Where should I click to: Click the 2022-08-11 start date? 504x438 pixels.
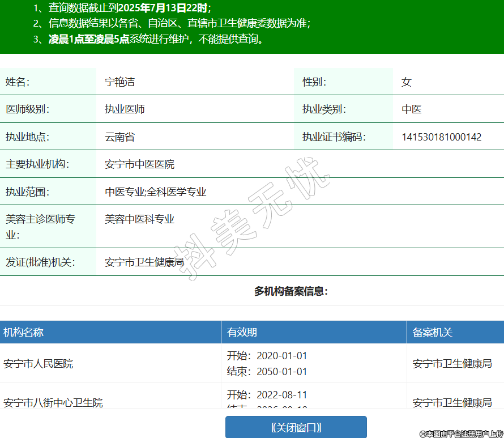click(x=281, y=394)
